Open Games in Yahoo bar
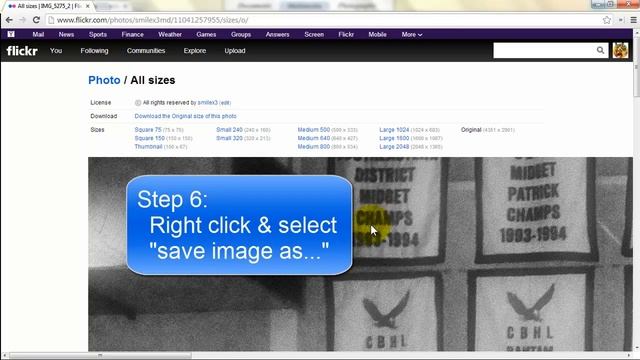 [x=206, y=34]
